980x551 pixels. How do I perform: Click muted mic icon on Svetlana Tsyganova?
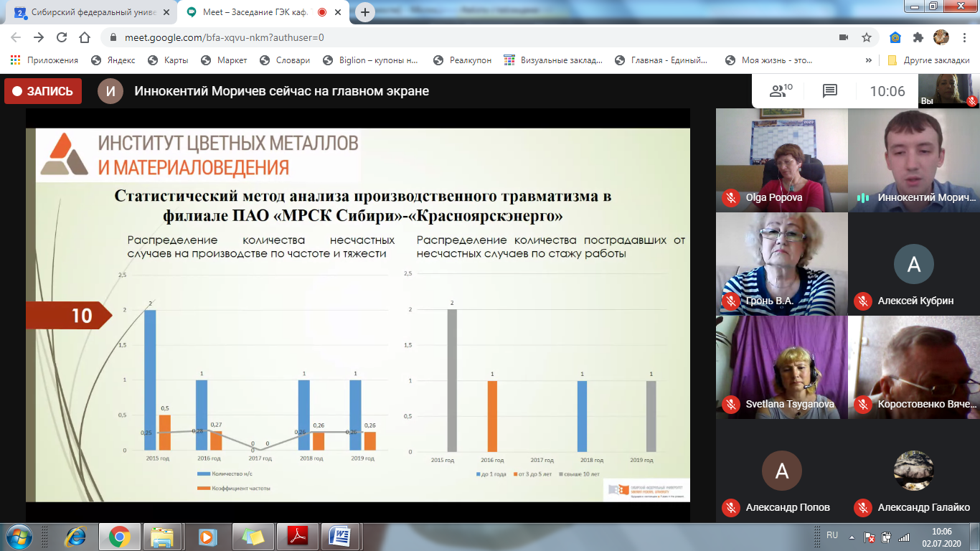tap(731, 404)
